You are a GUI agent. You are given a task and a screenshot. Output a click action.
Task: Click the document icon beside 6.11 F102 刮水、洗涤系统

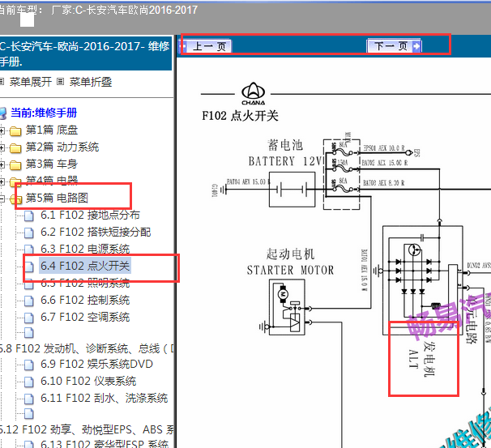[x=29, y=399]
